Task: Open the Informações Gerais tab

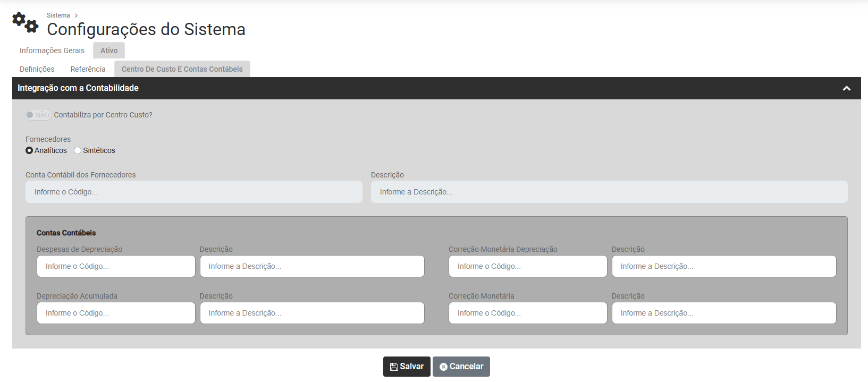Action: point(52,50)
